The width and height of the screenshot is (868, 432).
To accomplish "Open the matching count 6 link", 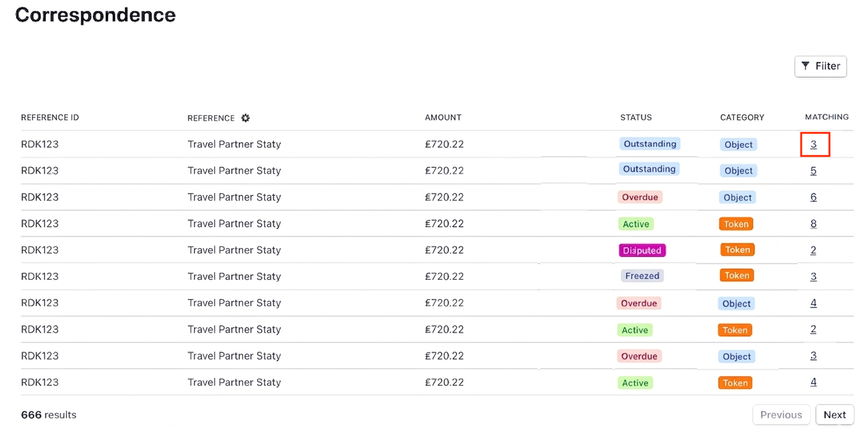I will (x=813, y=197).
